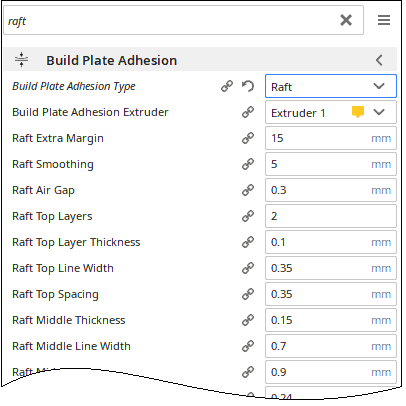Screen dimensions: 406x406
Task: Open the settings visibility hamburger menu
Action: [x=384, y=20]
